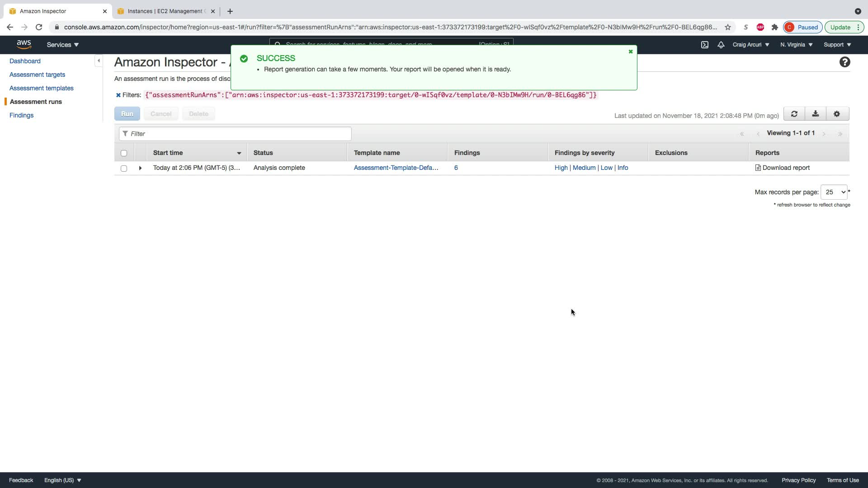Viewport: 868px width, 488px height.
Task: Open table settings gear icon
Action: (837, 114)
